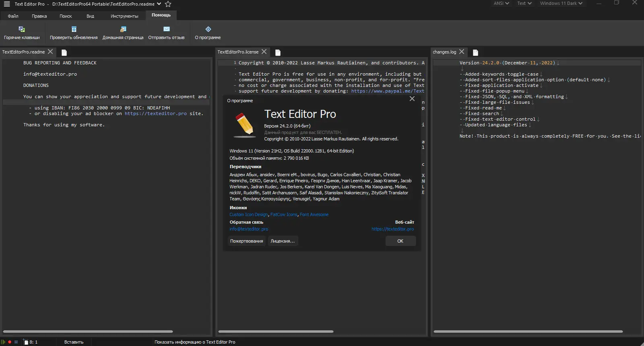The image size is (644, 346).
Task: Click the macro stop square icon
Action: point(16,342)
